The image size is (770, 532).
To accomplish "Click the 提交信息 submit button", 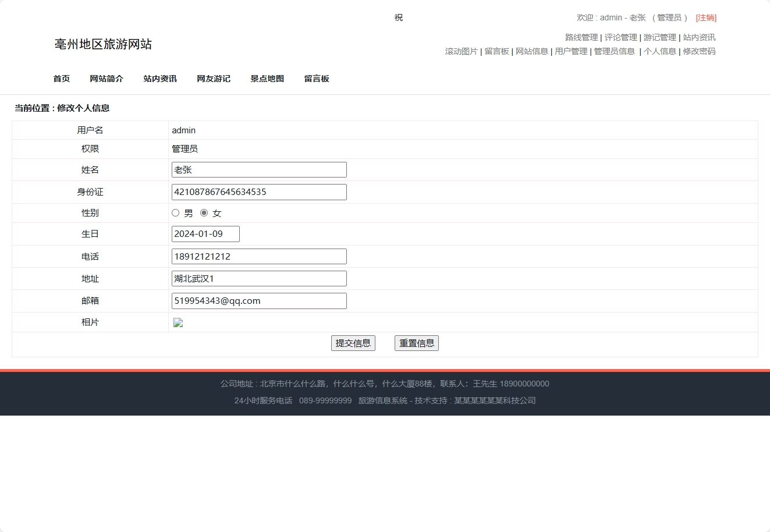I will coord(353,343).
